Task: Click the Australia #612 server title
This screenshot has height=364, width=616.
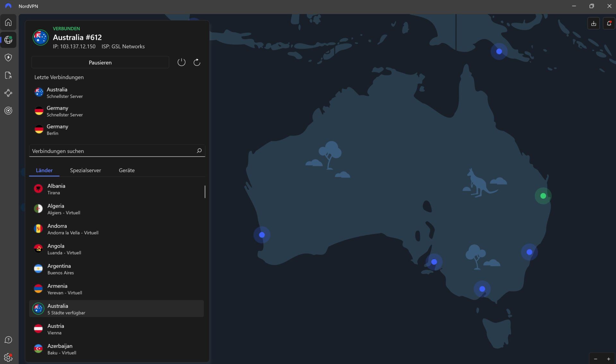Action: [77, 37]
